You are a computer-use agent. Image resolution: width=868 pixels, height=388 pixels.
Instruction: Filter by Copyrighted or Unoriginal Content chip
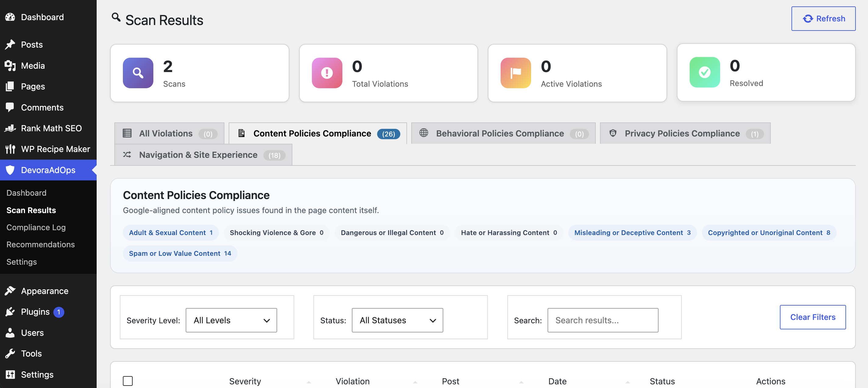(769, 232)
